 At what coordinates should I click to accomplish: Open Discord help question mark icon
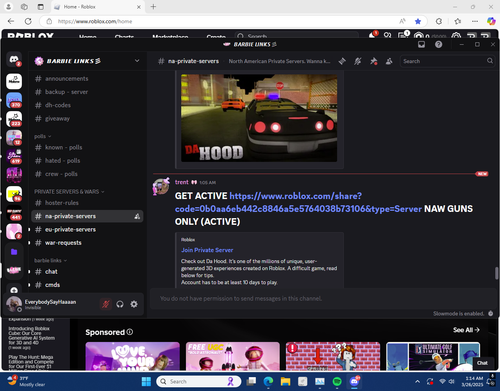point(439,44)
